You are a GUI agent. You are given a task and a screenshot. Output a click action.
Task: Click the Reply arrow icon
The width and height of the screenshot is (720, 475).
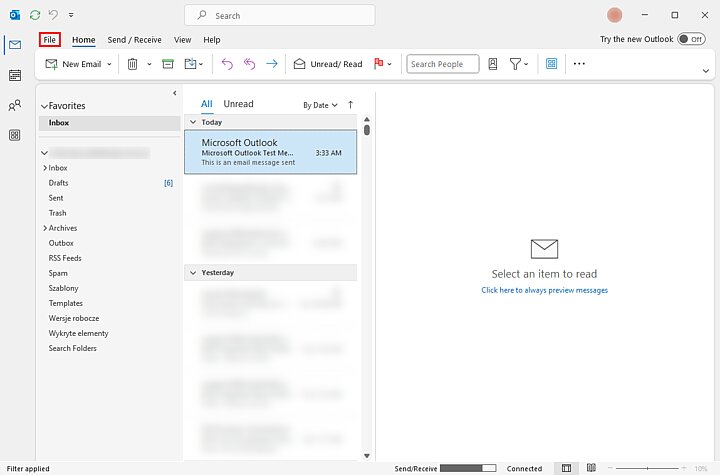227,64
